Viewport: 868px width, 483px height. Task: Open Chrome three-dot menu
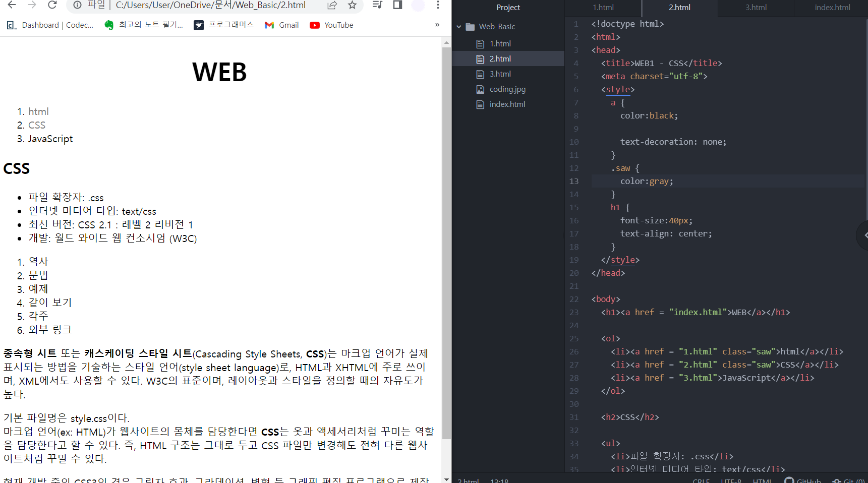[x=438, y=5]
